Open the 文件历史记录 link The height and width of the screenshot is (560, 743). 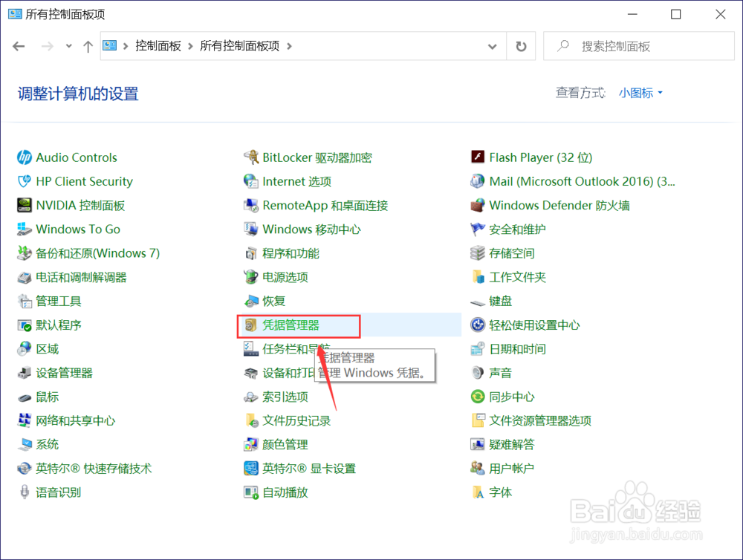pyautogui.click(x=296, y=420)
